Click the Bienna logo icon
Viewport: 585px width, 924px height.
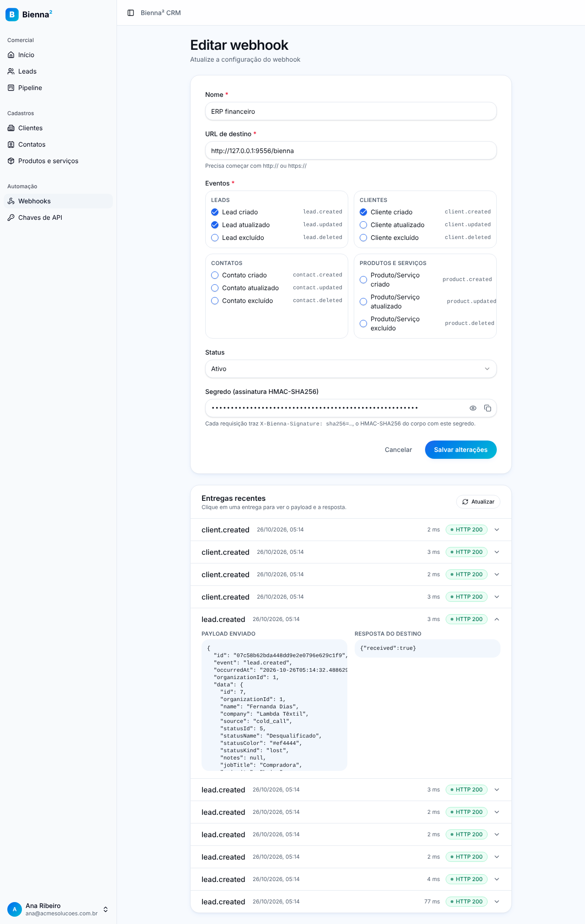(12, 15)
